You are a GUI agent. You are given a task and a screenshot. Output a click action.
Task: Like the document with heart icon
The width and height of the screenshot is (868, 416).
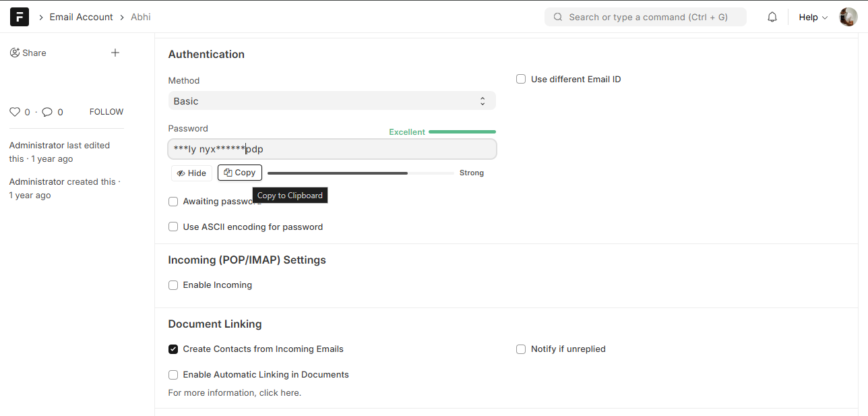[15, 112]
